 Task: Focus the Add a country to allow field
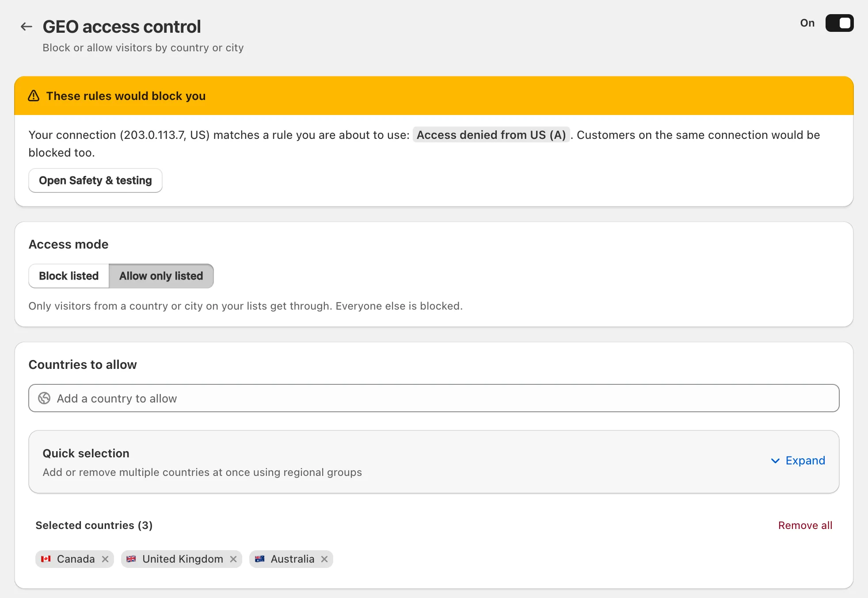(434, 398)
